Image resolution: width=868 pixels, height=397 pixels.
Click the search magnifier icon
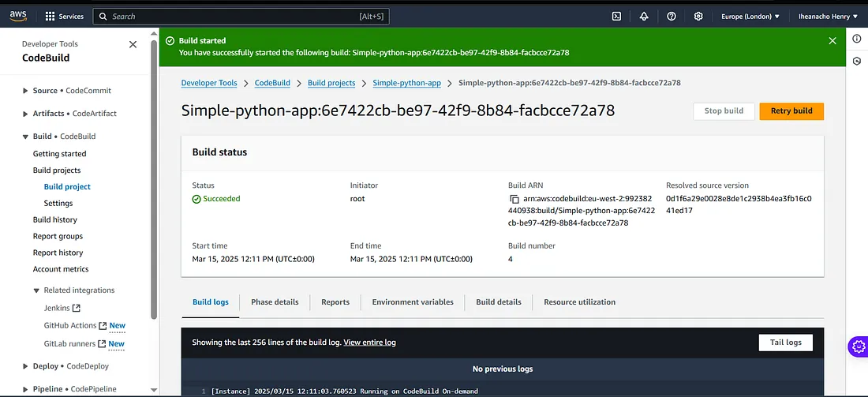(x=103, y=17)
